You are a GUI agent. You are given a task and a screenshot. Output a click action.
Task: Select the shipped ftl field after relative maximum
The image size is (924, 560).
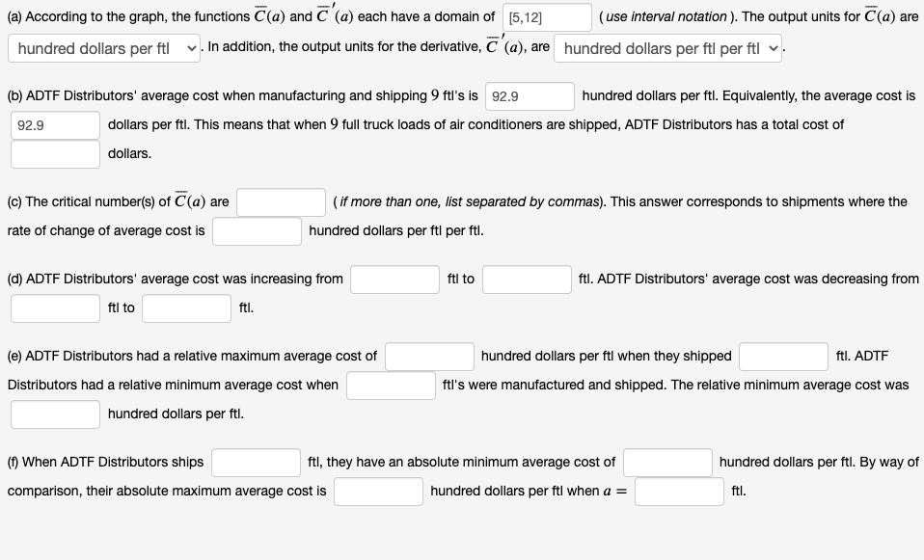point(783,356)
